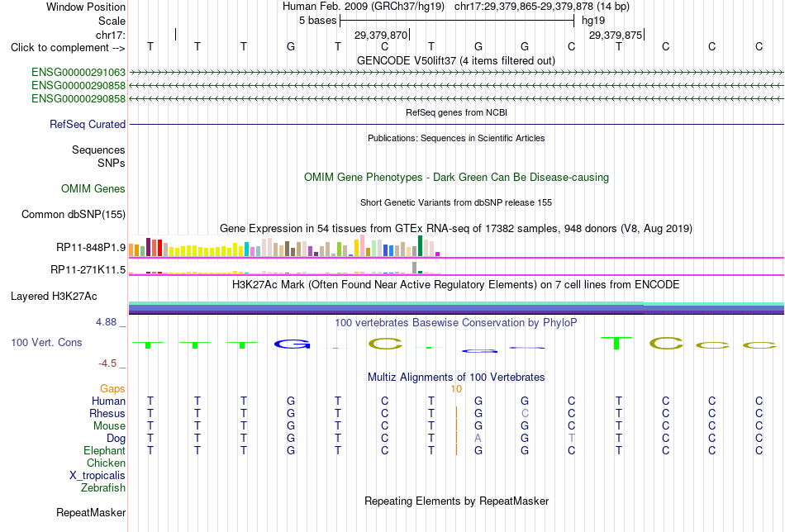
Task: Click 'Click to complement -->' to complement bases
Action: click(68, 48)
